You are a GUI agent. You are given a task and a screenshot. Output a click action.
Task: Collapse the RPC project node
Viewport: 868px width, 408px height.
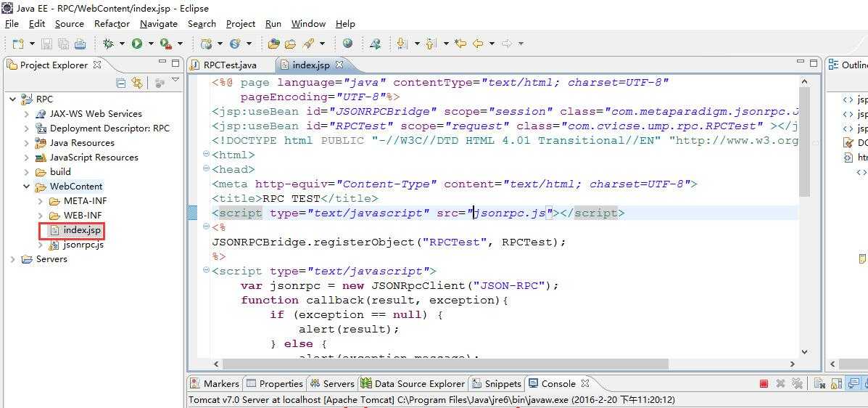[13, 99]
